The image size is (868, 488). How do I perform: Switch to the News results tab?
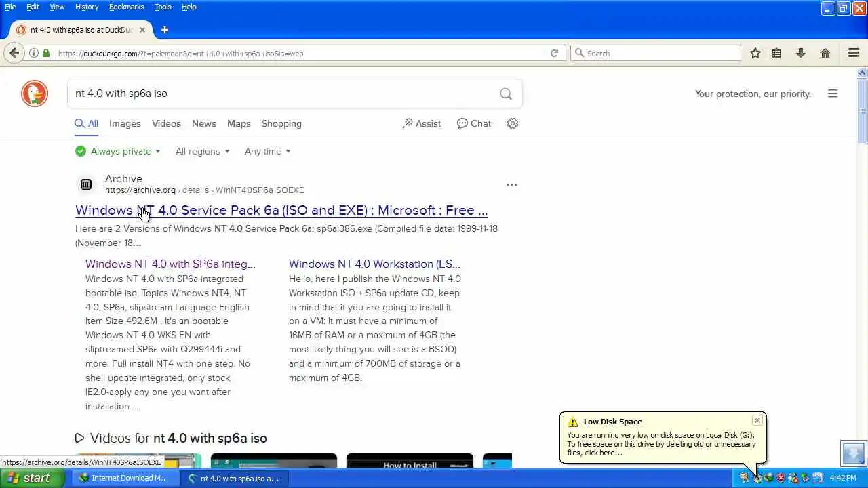(x=203, y=123)
